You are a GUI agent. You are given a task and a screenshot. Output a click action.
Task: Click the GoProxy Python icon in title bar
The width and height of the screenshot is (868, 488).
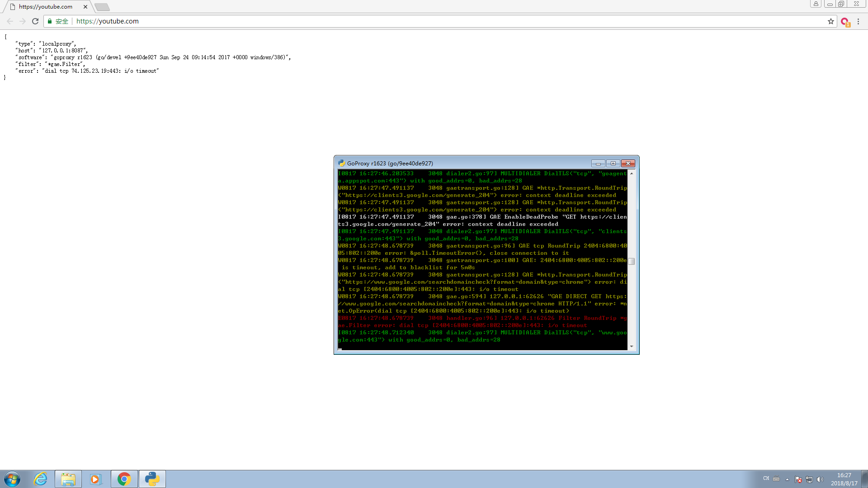(x=341, y=163)
